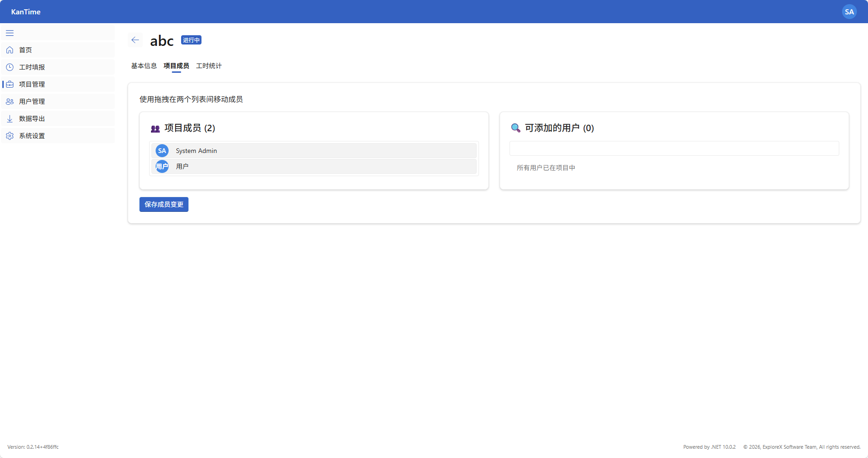
Task: Click the home icon in sidebar
Action: point(10,50)
